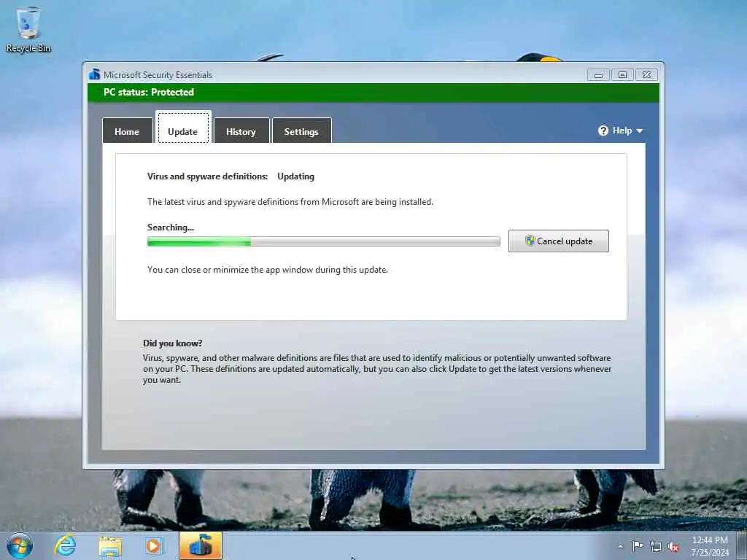Show hidden system tray icons
The image size is (747, 560).
pos(620,546)
